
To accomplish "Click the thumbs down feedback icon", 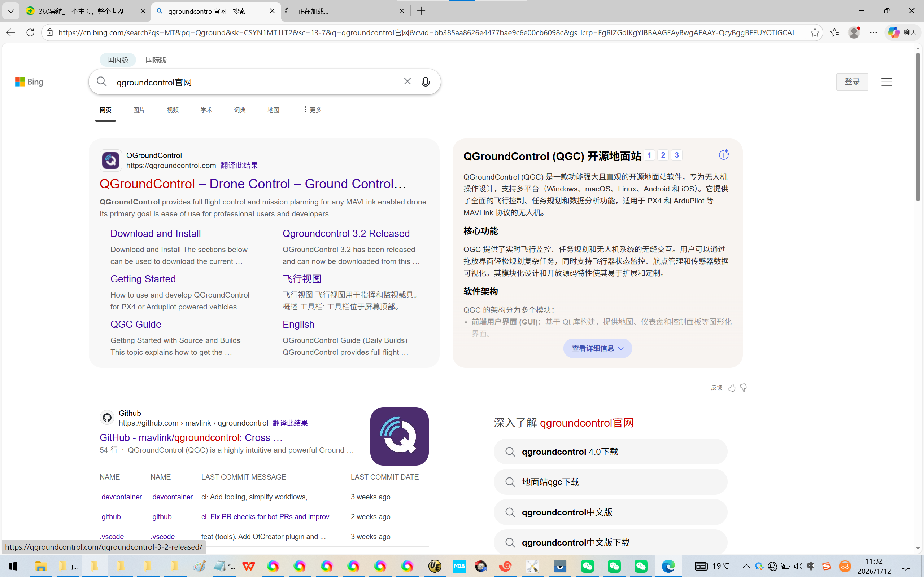I will 744,388.
